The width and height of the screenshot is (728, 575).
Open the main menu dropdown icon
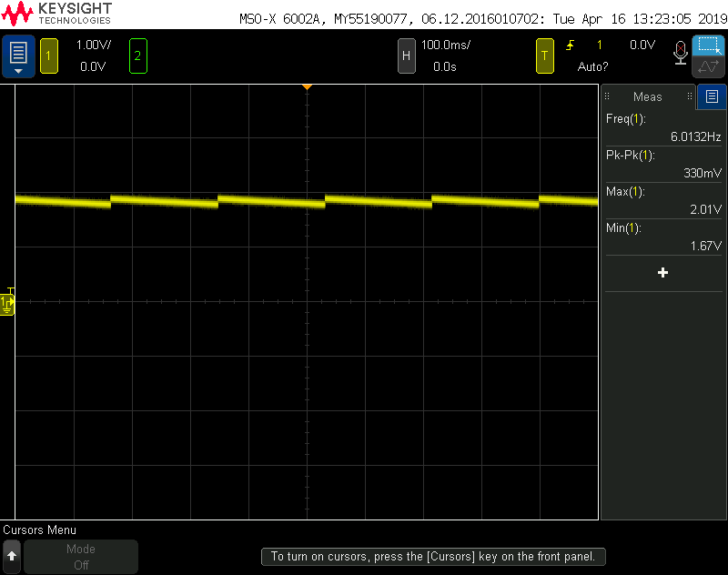click(x=18, y=56)
